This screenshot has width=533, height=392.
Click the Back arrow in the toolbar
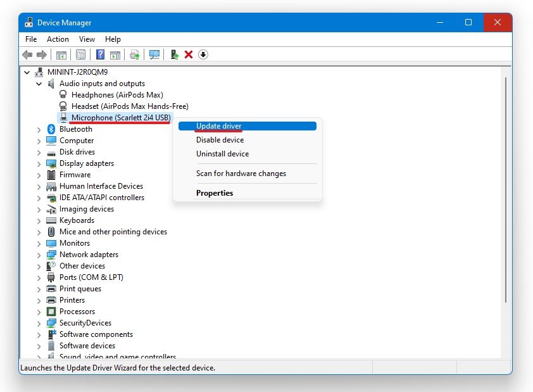tap(27, 54)
